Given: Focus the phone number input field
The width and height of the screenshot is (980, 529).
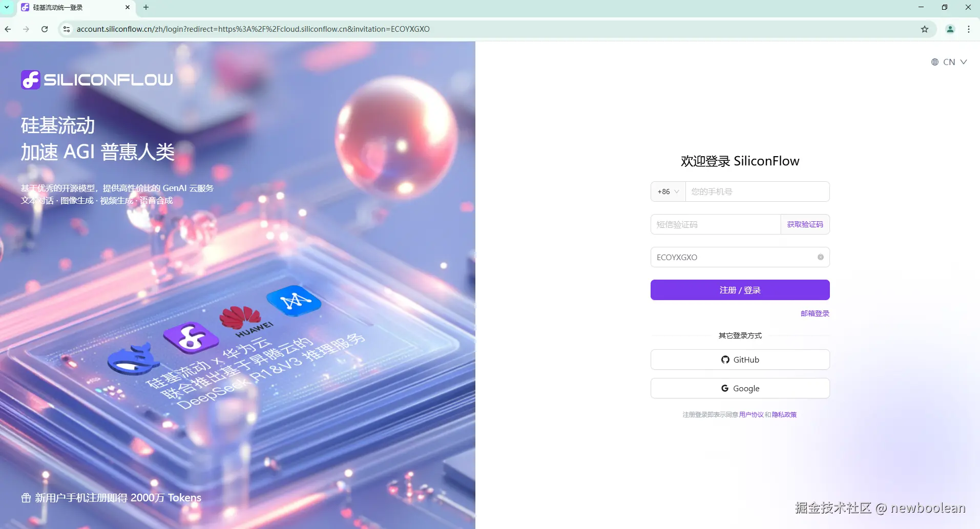Looking at the screenshot, I should coord(757,192).
